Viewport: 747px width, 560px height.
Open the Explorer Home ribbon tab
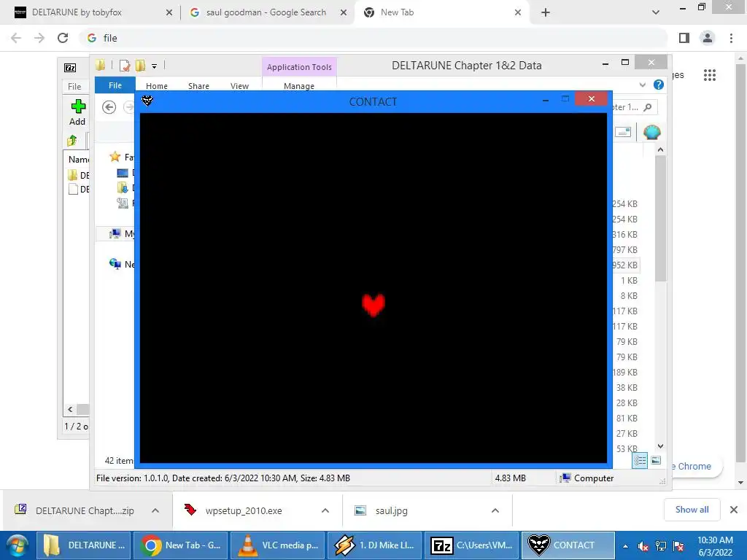(157, 86)
